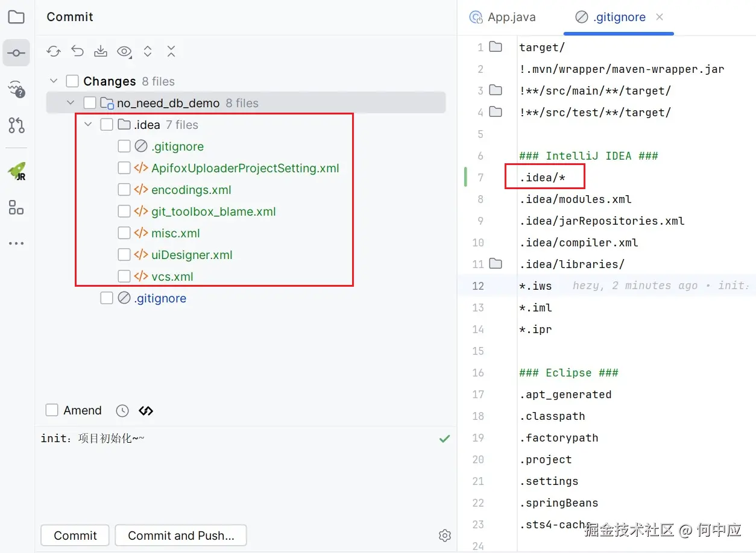Click the target/ line in editor
The height and width of the screenshot is (553, 756).
(x=542, y=47)
